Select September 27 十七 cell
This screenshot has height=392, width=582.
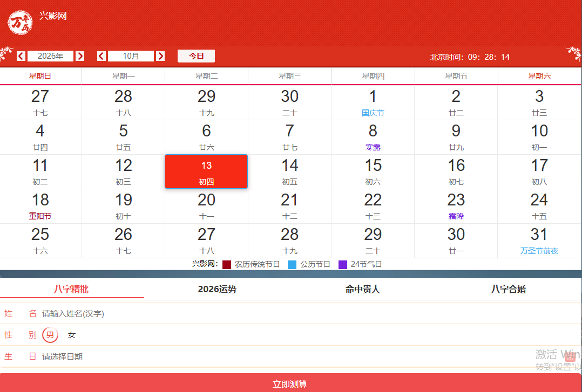pyautogui.click(x=40, y=103)
